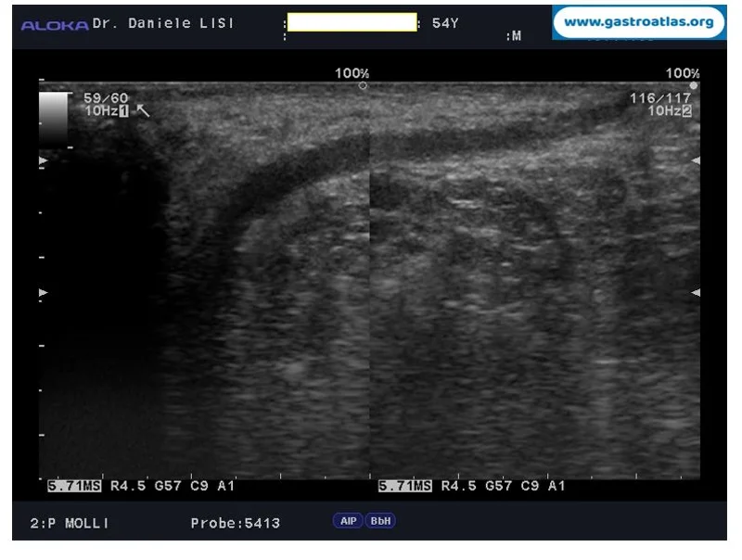Image resolution: width=742 pixels, height=560 pixels.
Task: Click the BbH badge
Action: click(x=380, y=521)
